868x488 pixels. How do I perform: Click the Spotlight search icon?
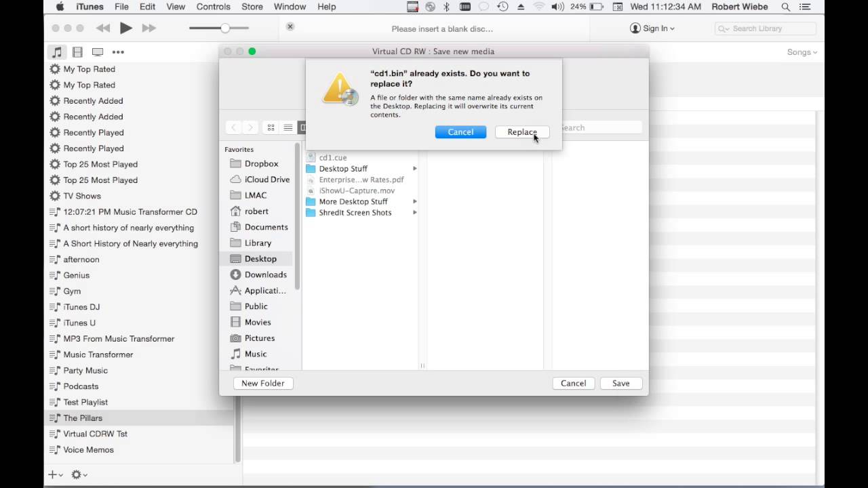click(786, 7)
